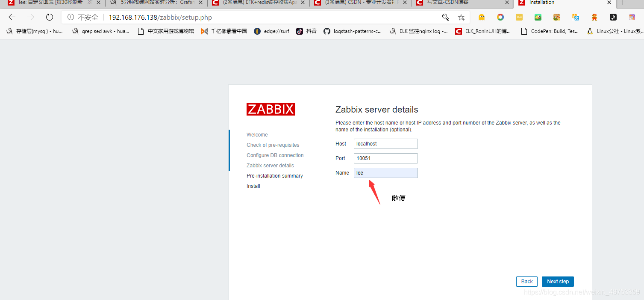The height and width of the screenshot is (300, 644).
Task: Switch to the 5分钟搭建网站实时分析 Grafana tab
Action: pyautogui.click(x=156, y=3)
